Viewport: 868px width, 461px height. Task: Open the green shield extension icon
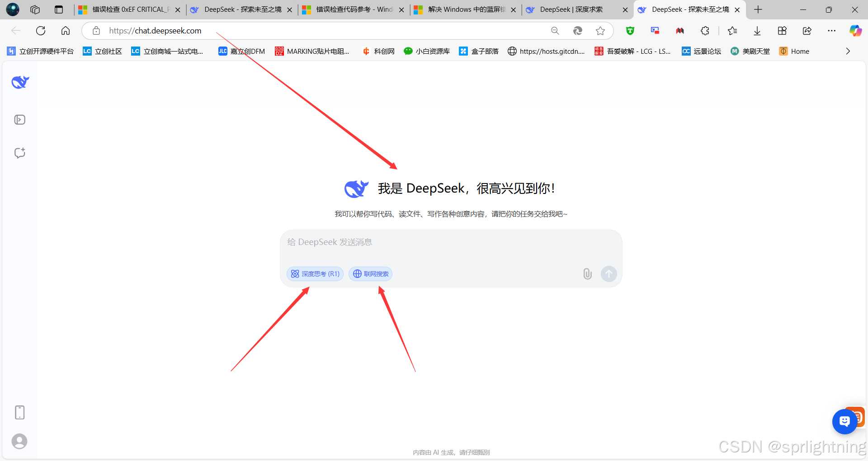(x=630, y=31)
